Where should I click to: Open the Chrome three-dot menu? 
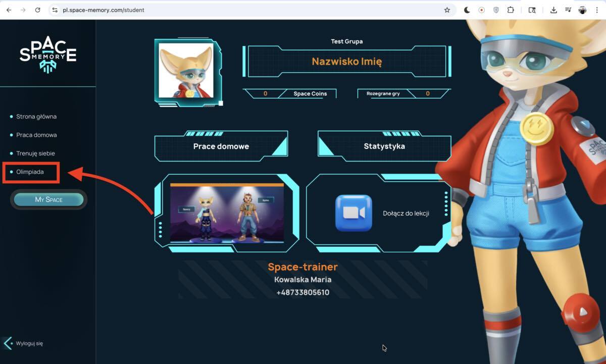coord(597,10)
